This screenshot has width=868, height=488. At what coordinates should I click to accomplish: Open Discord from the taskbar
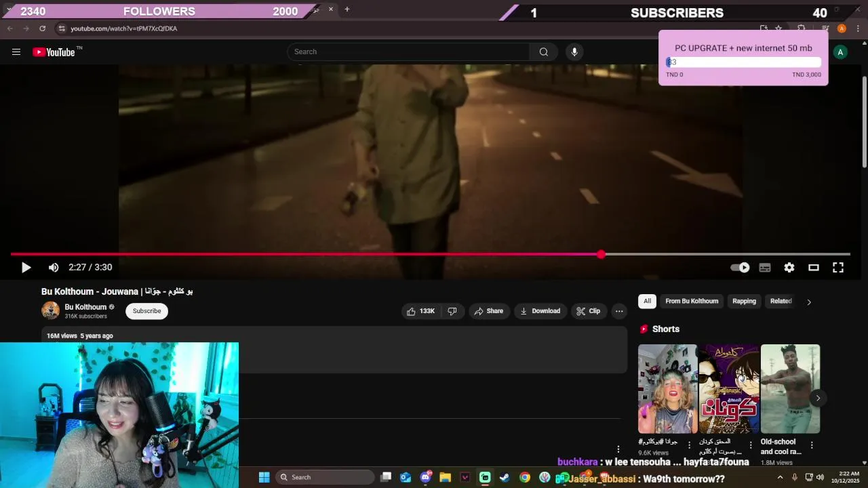pos(425,477)
